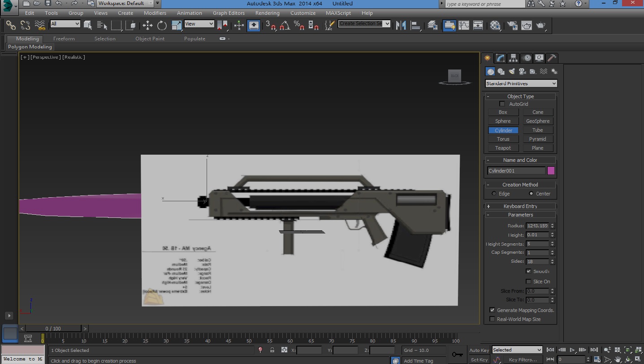644x364 pixels.
Task: Select the Center creation method
Action: click(531, 194)
